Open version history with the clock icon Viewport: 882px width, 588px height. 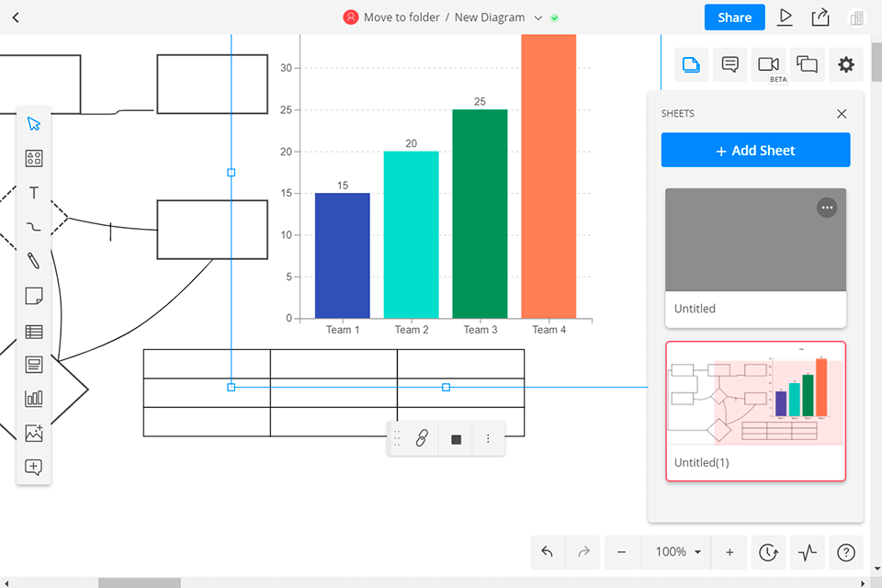tap(768, 552)
